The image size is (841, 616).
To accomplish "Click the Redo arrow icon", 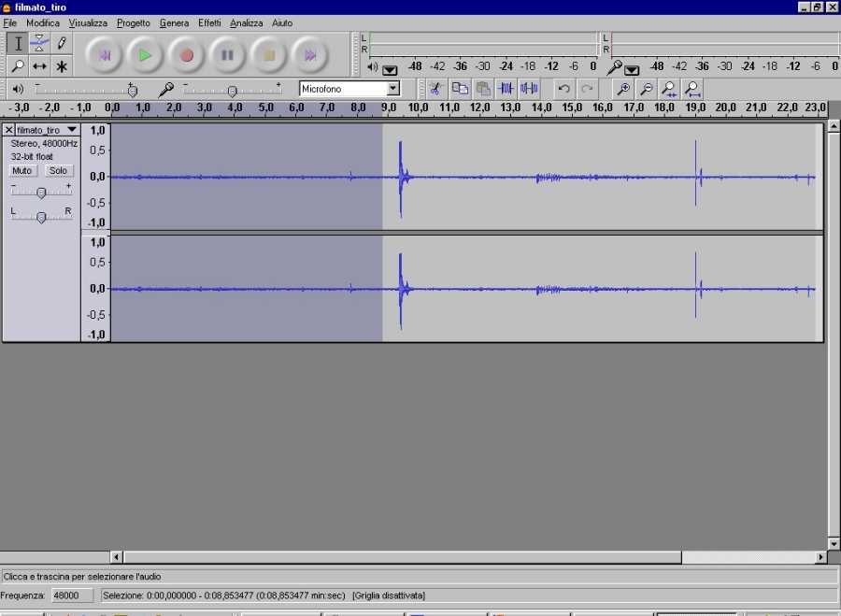I will pyautogui.click(x=587, y=89).
